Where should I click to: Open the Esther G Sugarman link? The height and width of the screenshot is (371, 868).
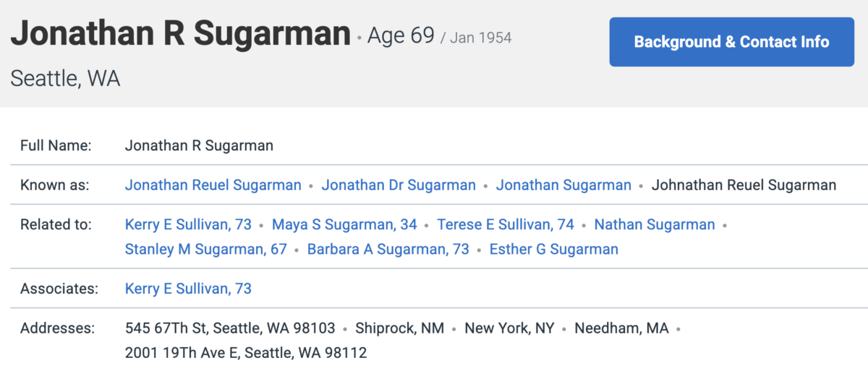click(554, 250)
